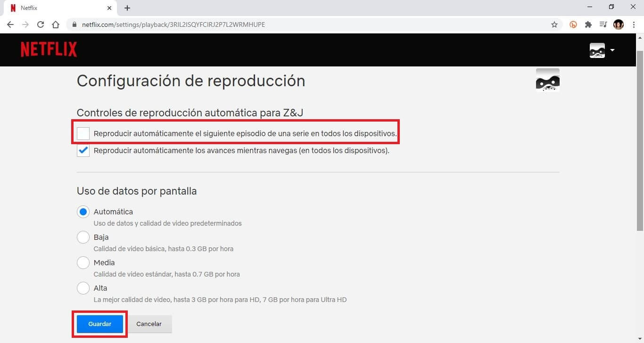Click 'Uso de datos por pantalla' heading
644x343 pixels.
[x=137, y=191]
